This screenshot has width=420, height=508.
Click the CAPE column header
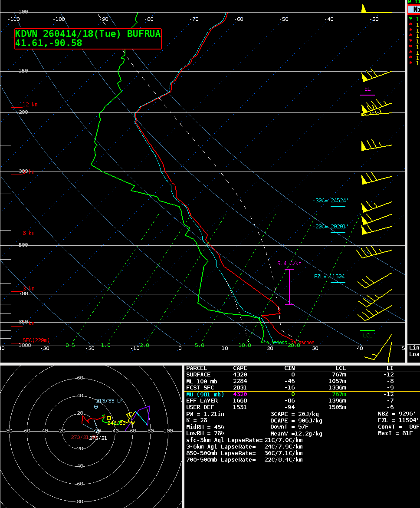coord(240,368)
